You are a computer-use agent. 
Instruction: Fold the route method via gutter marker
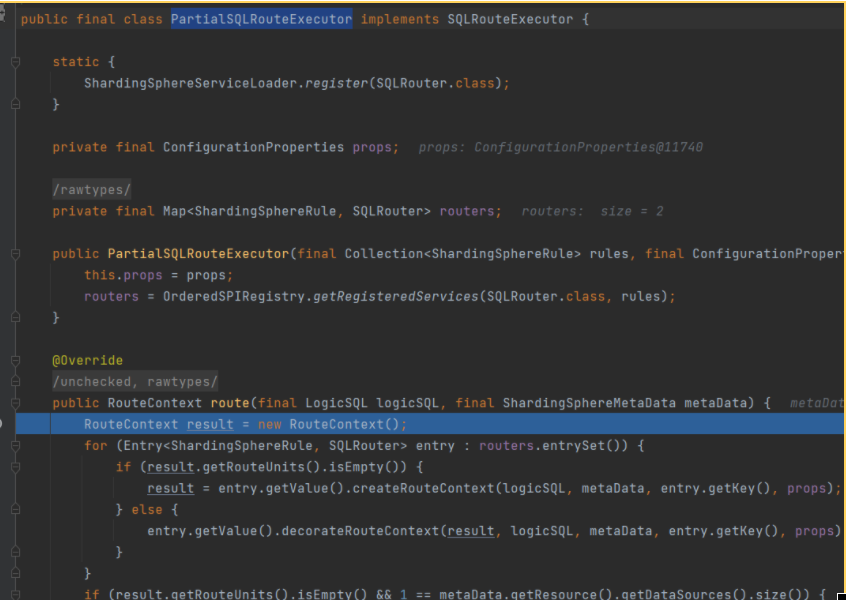point(15,403)
